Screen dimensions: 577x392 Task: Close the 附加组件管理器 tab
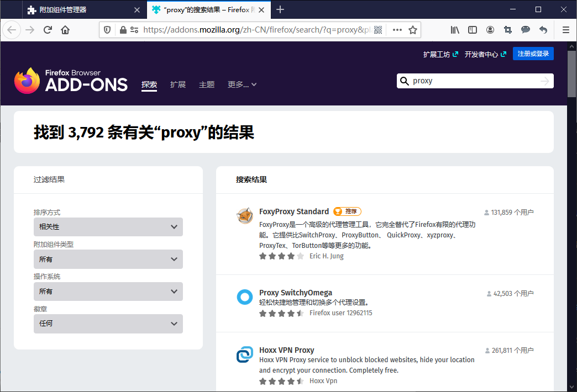(137, 10)
